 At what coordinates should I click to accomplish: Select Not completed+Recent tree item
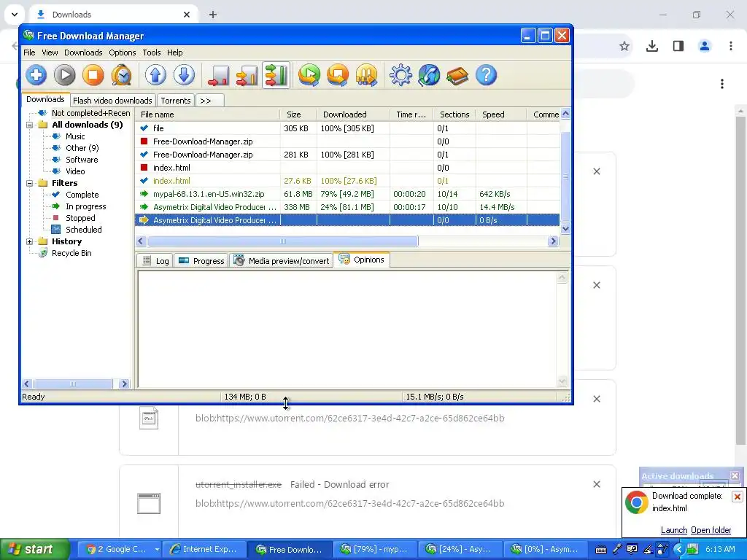pos(90,113)
